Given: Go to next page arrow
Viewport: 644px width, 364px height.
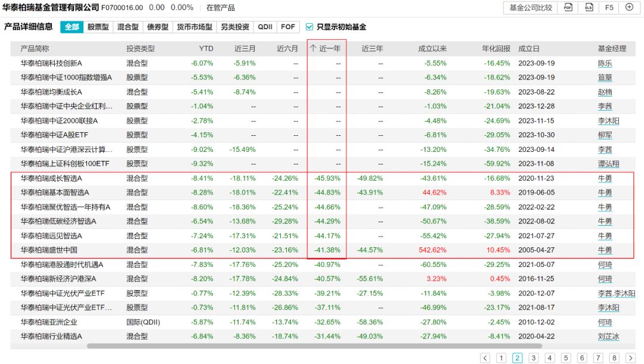Looking at the screenshot, I should [630, 358].
